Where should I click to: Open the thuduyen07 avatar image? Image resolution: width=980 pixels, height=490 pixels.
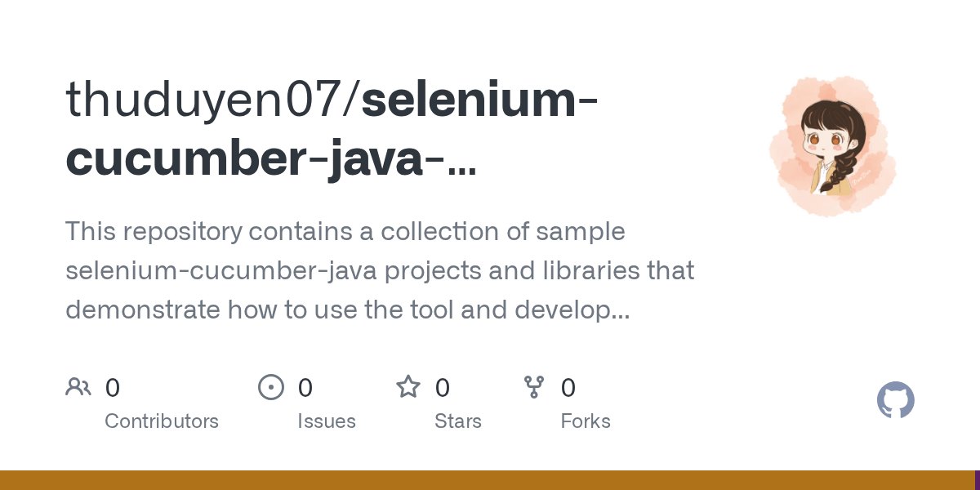(x=833, y=147)
